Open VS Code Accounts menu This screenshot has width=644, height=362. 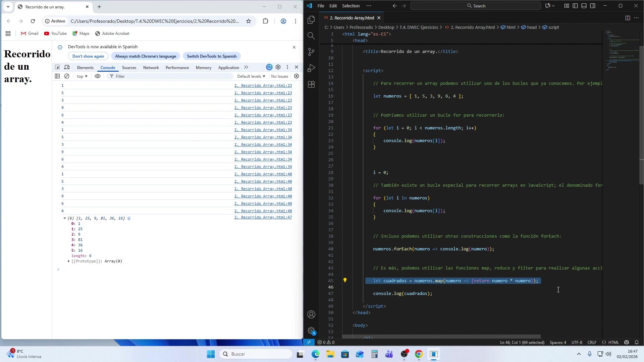[311, 314]
